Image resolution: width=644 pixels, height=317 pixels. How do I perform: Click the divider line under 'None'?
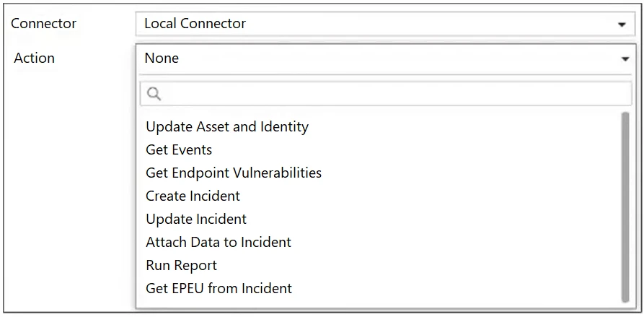pos(382,74)
